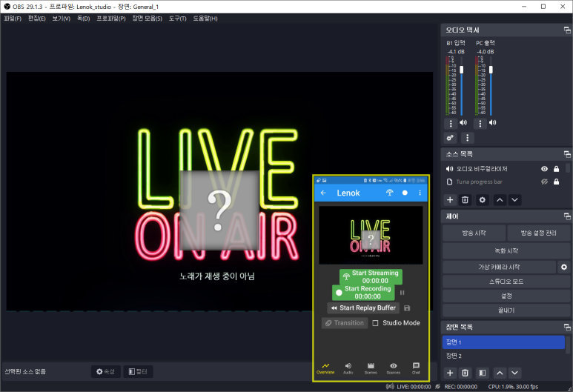
Task: Click the 끝내기 button
Action: [506, 310]
